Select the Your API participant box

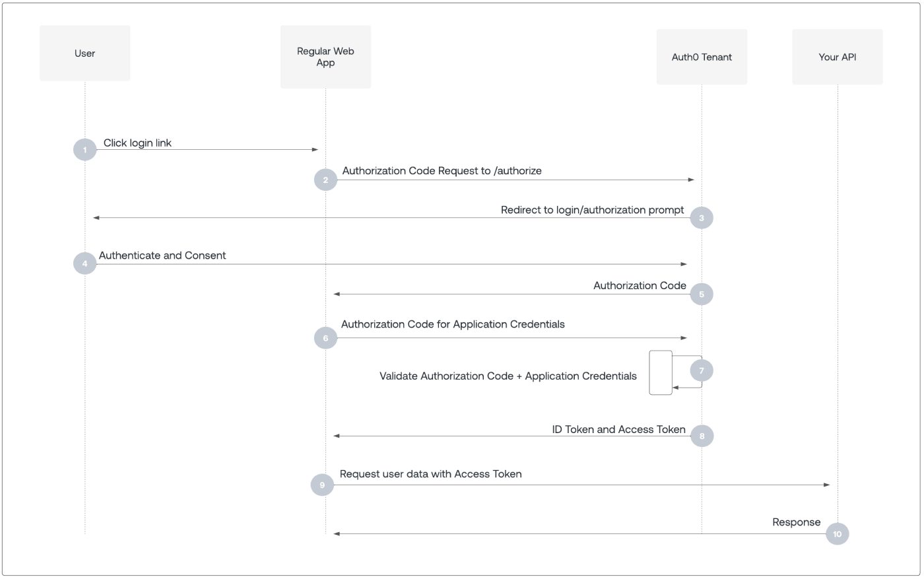(x=837, y=57)
